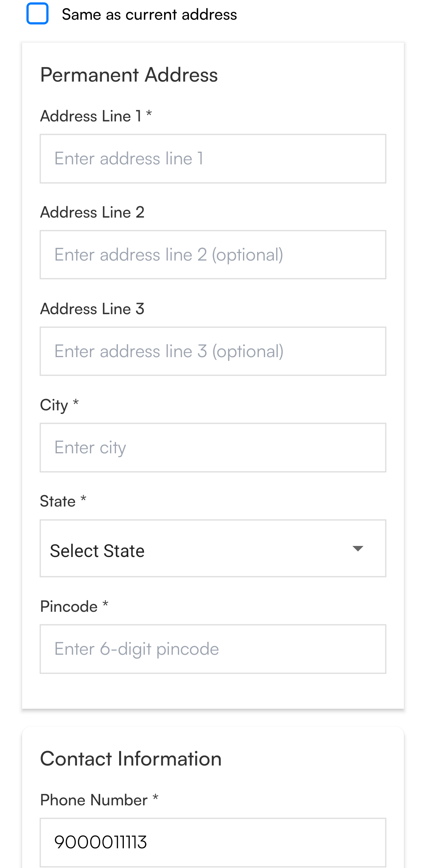Click the Permanent Address section heading
This screenshot has width=426, height=868.
click(x=129, y=75)
